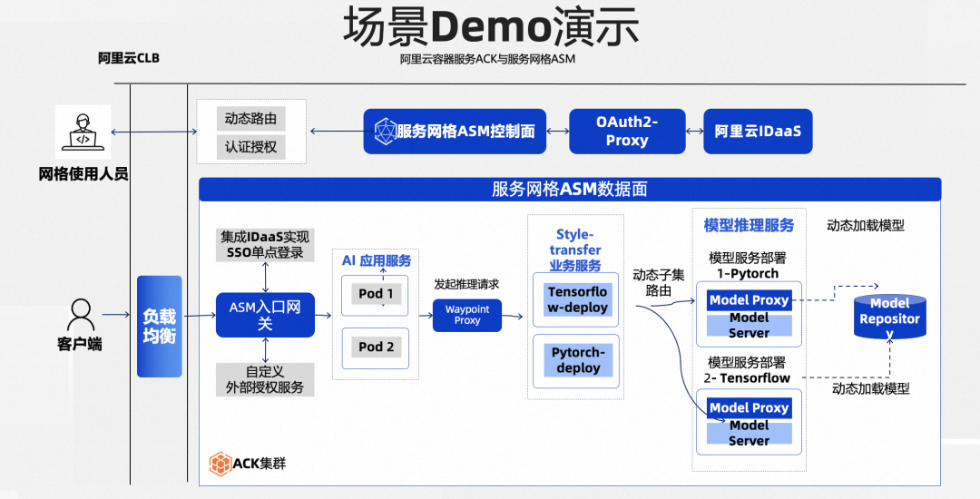Click the 动态加载模型 label above Model Repository
The height and width of the screenshot is (499, 980).
coord(866,225)
